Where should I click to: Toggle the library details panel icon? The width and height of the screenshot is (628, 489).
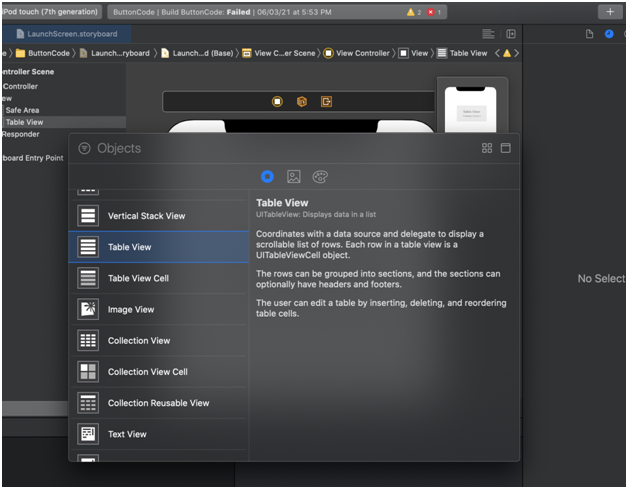coord(505,148)
